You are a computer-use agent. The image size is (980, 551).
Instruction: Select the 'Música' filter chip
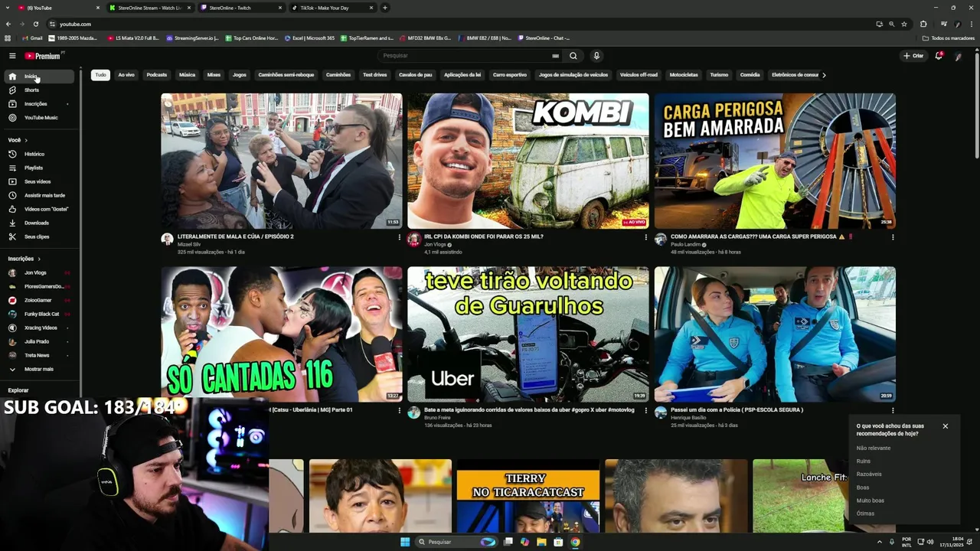tap(187, 75)
